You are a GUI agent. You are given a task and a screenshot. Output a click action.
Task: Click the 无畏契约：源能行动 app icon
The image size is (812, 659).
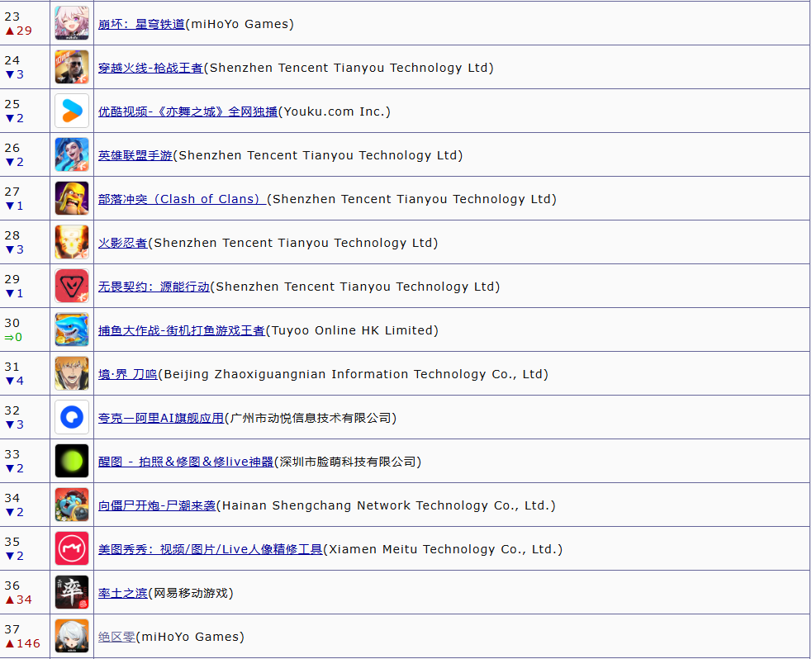[x=72, y=286]
